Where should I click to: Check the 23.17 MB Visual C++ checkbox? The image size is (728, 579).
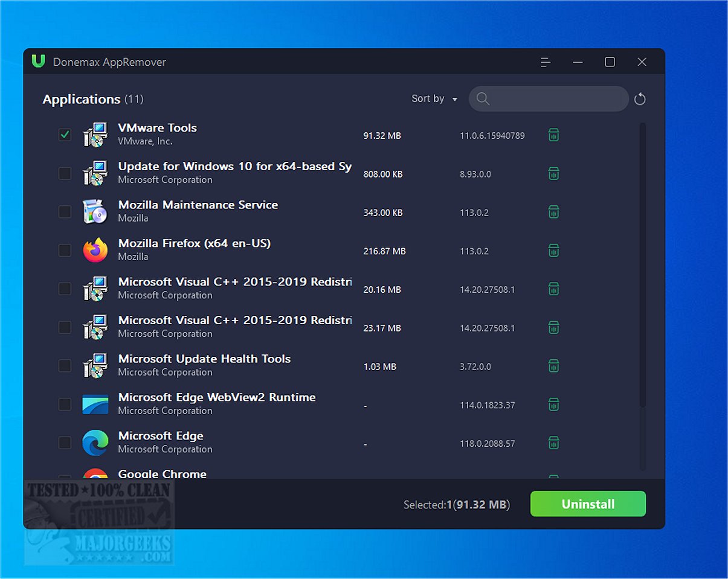coord(65,328)
